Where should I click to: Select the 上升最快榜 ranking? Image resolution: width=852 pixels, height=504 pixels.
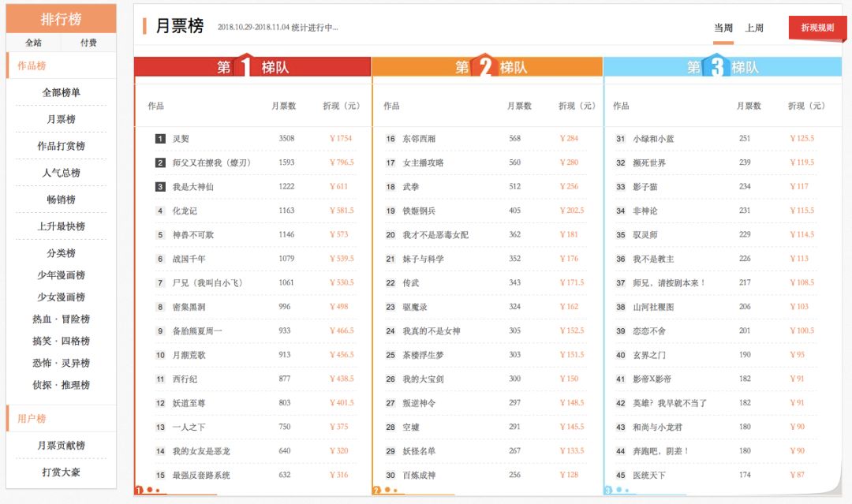(x=62, y=226)
